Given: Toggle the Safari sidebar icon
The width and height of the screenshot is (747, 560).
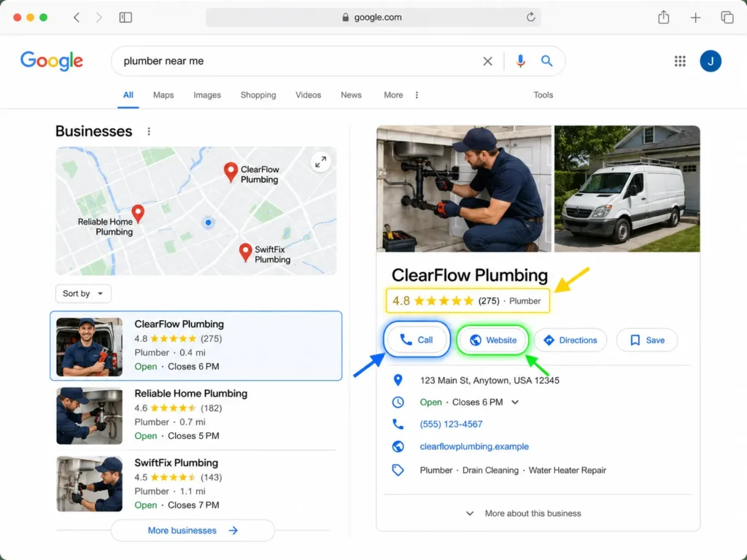Looking at the screenshot, I should [x=125, y=17].
